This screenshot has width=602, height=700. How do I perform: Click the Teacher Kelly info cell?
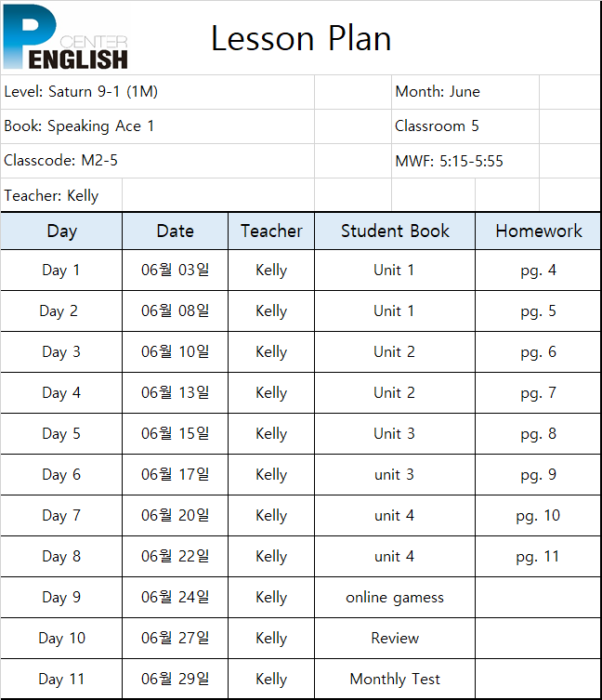click(61, 195)
